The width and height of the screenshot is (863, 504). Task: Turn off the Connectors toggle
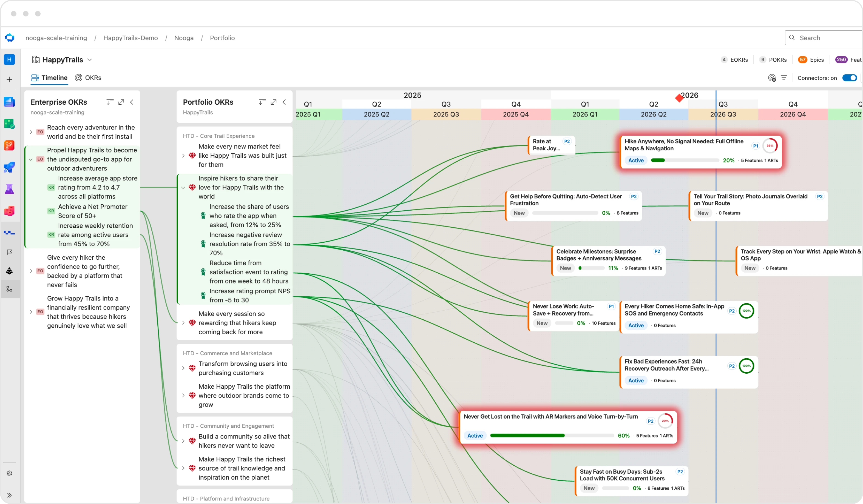coord(850,78)
